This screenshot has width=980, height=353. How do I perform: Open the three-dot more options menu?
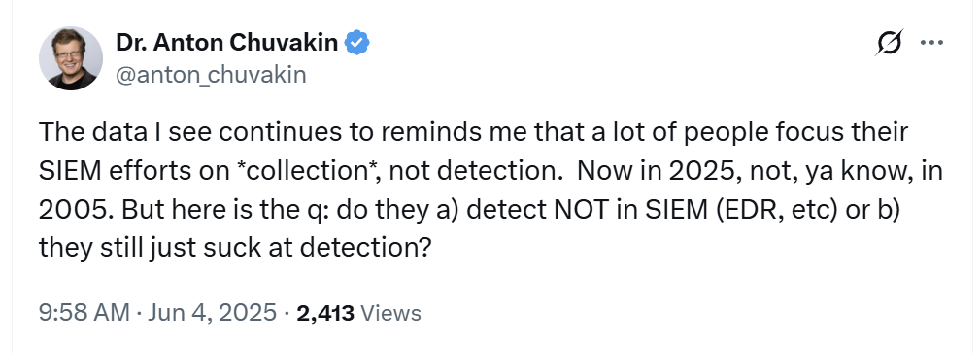point(931,43)
